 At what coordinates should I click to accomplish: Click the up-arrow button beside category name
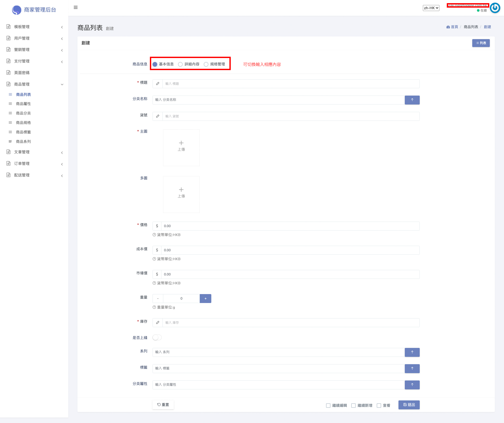(412, 100)
